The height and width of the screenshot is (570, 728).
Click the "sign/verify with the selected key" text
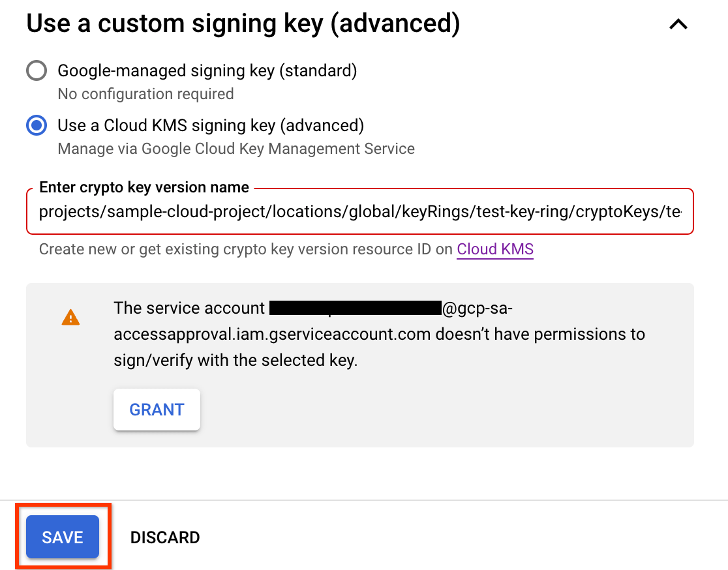click(235, 361)
